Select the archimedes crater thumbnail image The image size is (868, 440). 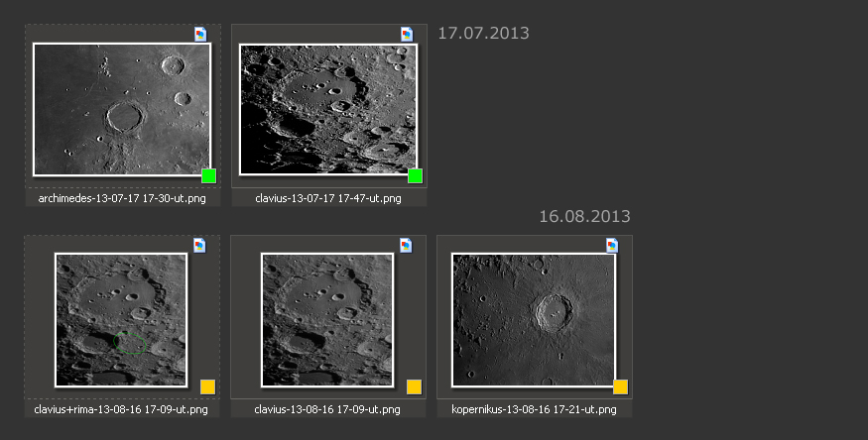click(x=121, y=109)
